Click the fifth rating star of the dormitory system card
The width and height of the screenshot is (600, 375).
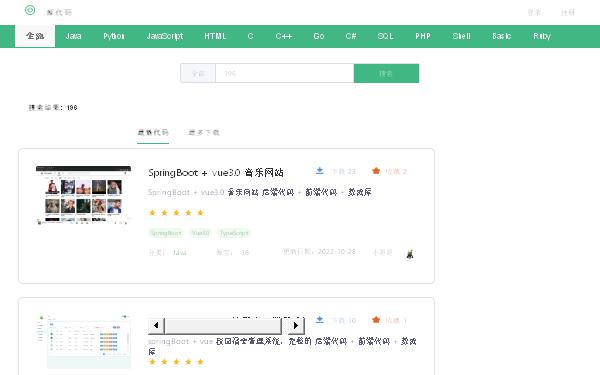point(200,362)
